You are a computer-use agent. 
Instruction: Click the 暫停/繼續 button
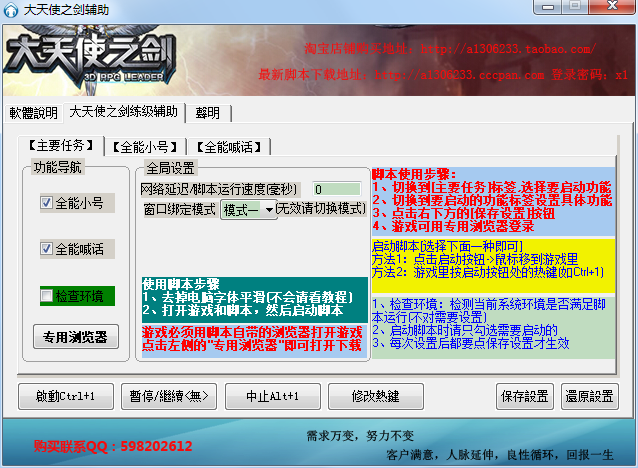[169, 396]
